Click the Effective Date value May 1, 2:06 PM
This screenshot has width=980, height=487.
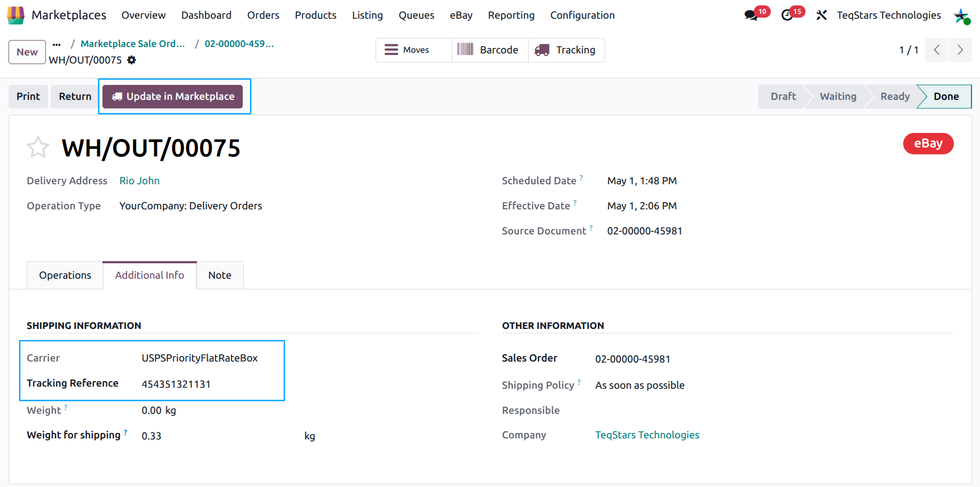coord(642,206)
